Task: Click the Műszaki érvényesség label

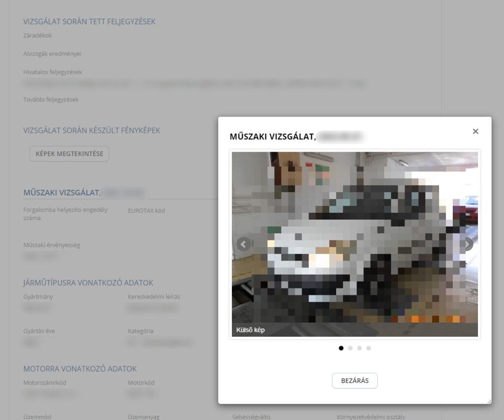Action: click(51, 245)
